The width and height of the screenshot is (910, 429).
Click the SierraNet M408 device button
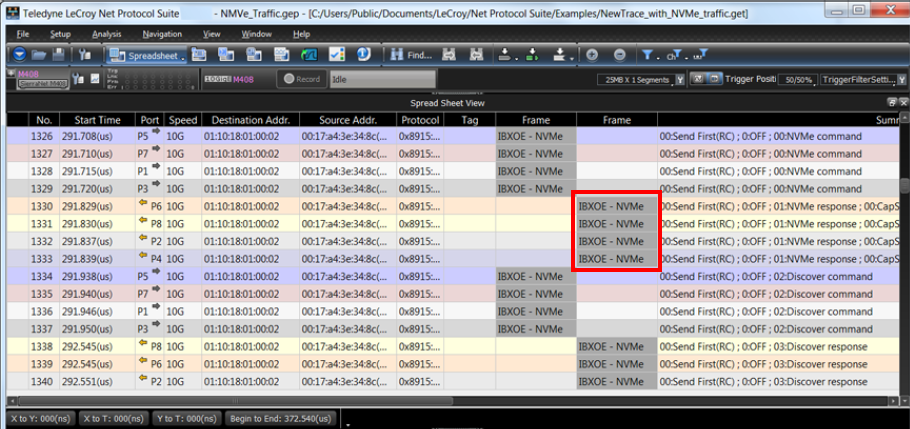point(44,84)
